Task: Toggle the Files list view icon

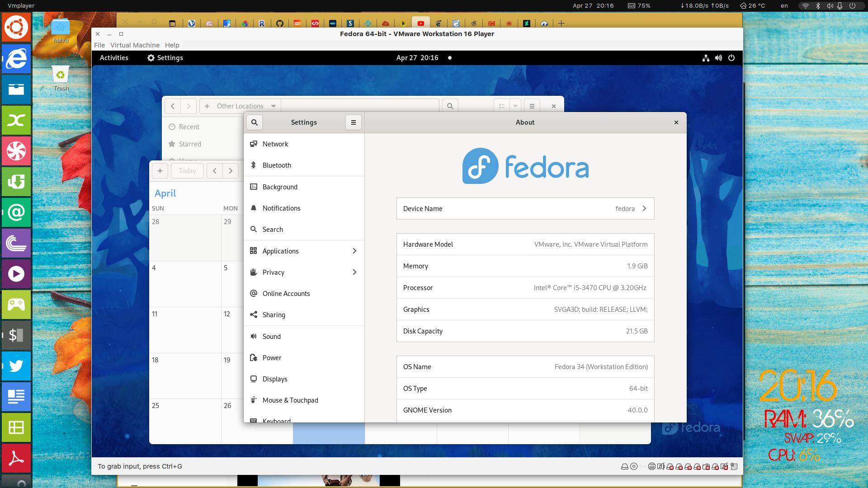Action: click(x=501, y=106)
